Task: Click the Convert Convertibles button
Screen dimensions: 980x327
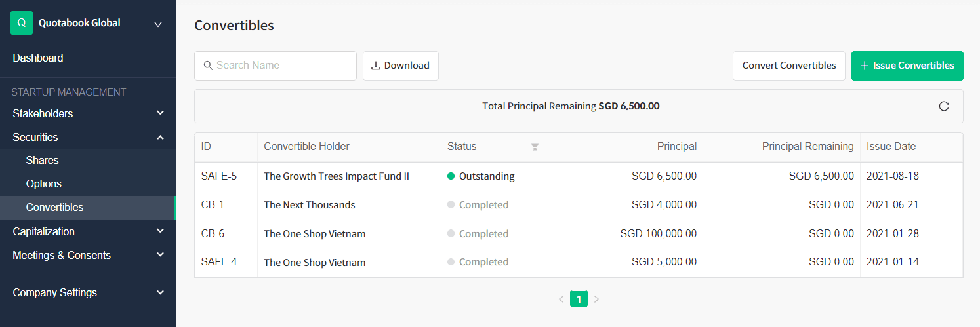Action: 788,66
